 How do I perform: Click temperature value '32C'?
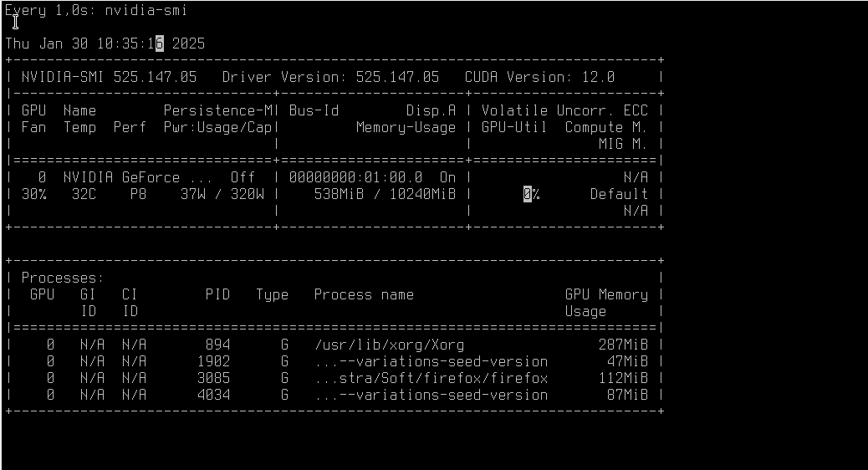[84, 194]
